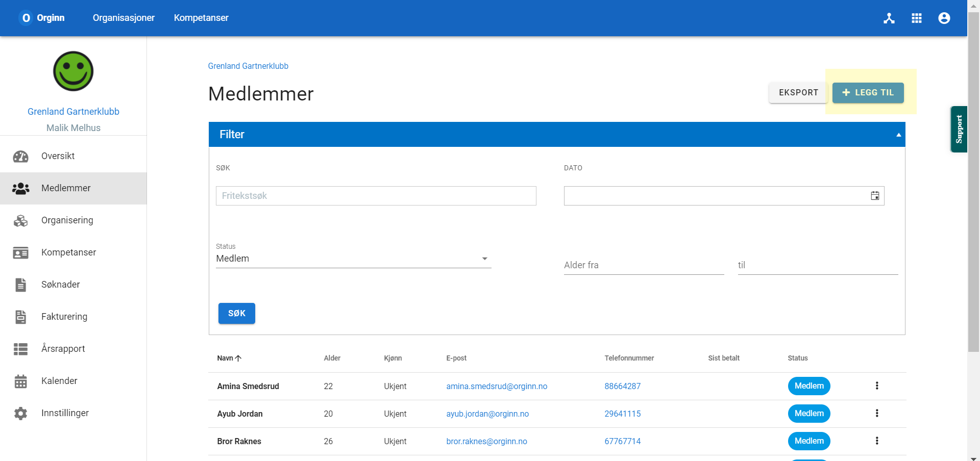Focus the age 'til' field
The height and width of the screenshot is (461, 980).
pos(818,265)
